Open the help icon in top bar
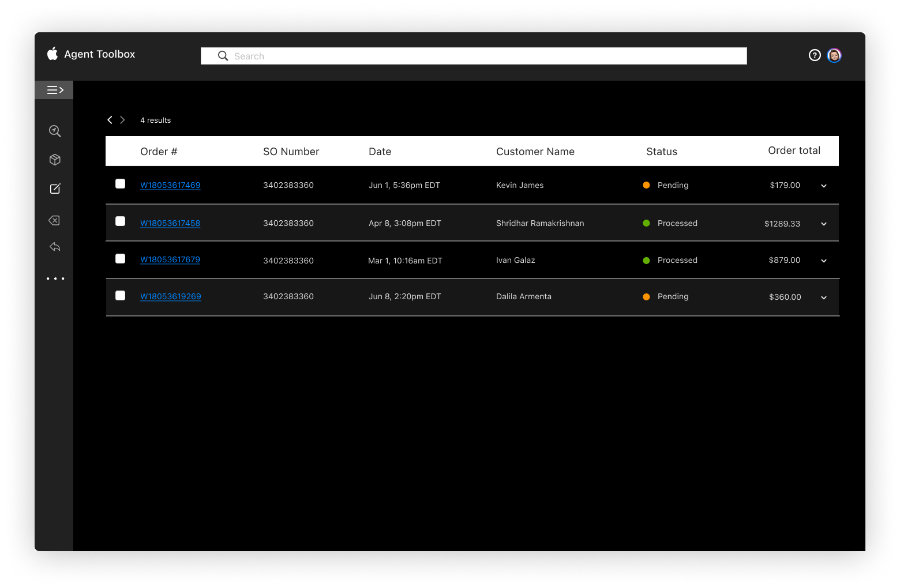Viewport: 900px width, 588px height. 815,55
